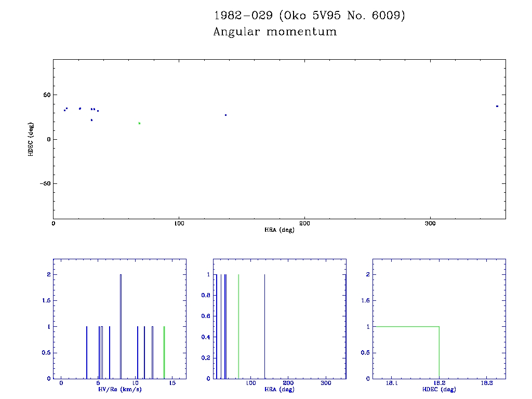
Task: Click the plot title "1982-029 (Oko 5V95 No. 6009)"
Action: point(309,16)
